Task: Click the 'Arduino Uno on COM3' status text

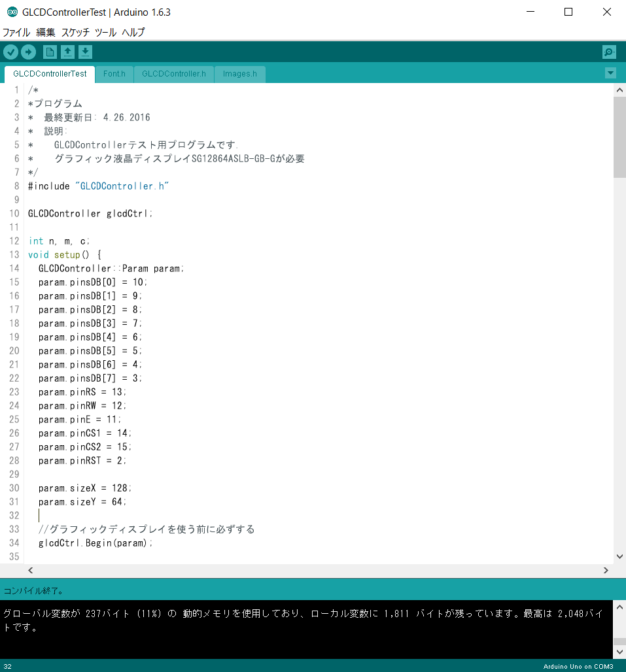Action: point(578,666)
